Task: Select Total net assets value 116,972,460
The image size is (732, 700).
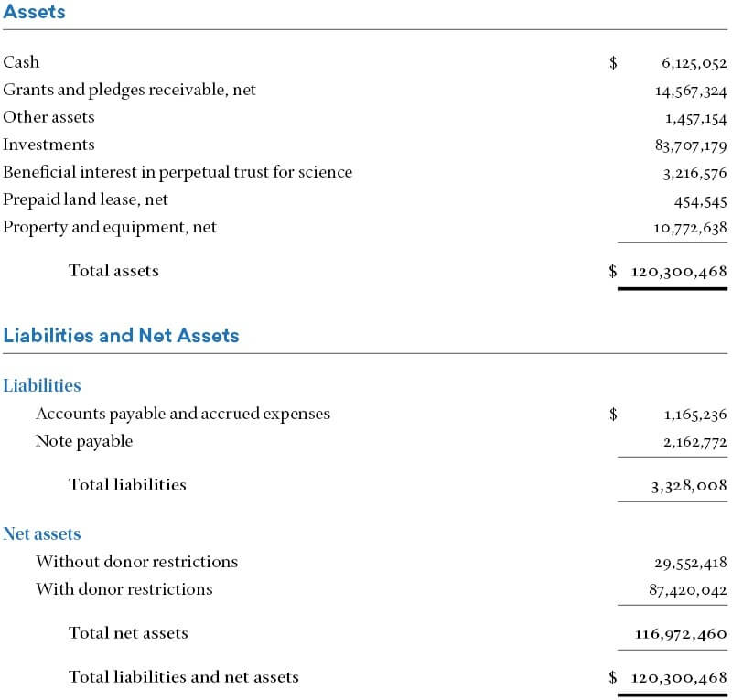Action: point(681,634)
